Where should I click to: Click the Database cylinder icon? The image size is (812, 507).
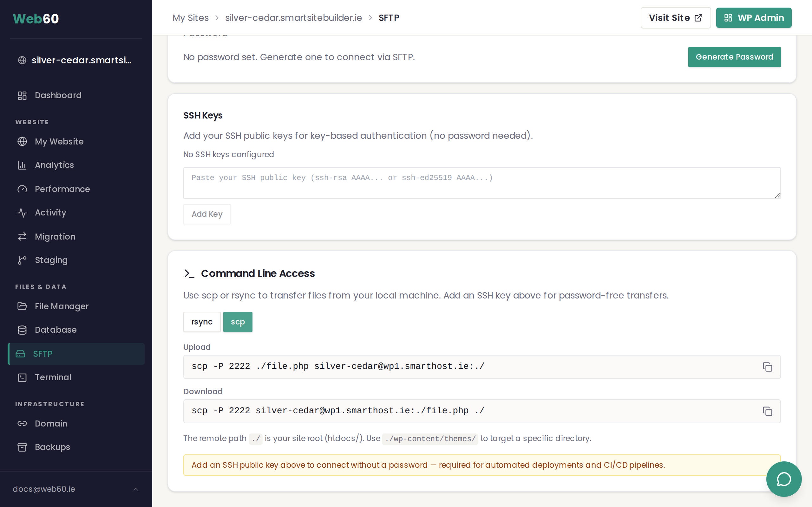22,330
